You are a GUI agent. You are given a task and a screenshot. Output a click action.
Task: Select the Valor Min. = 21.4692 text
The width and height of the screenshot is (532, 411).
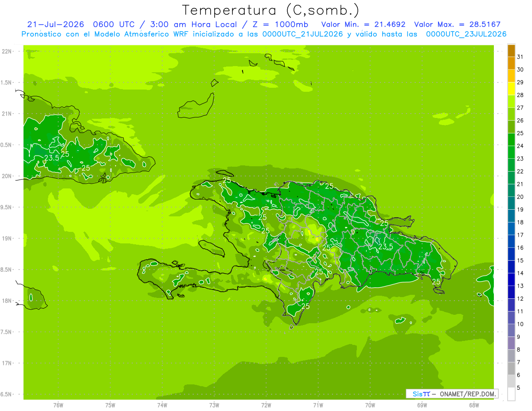[x=363, y=24]
